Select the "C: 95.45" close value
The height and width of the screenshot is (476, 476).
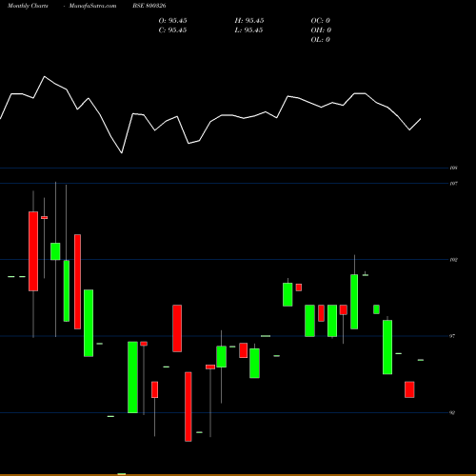click(x=172, y=30)
